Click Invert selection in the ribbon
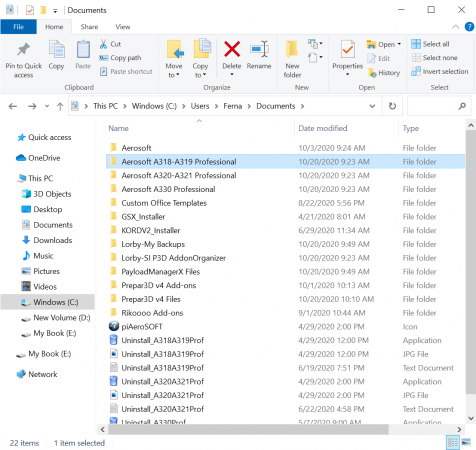This screenshot has width=476, height=450. tap(440, 71)
